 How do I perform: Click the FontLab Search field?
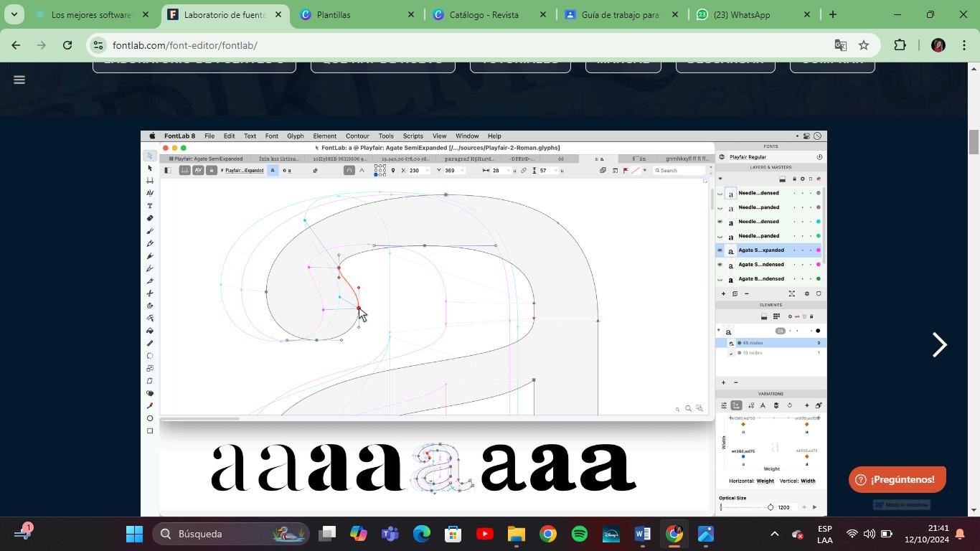pyautogui.click(x=680, y=171)
